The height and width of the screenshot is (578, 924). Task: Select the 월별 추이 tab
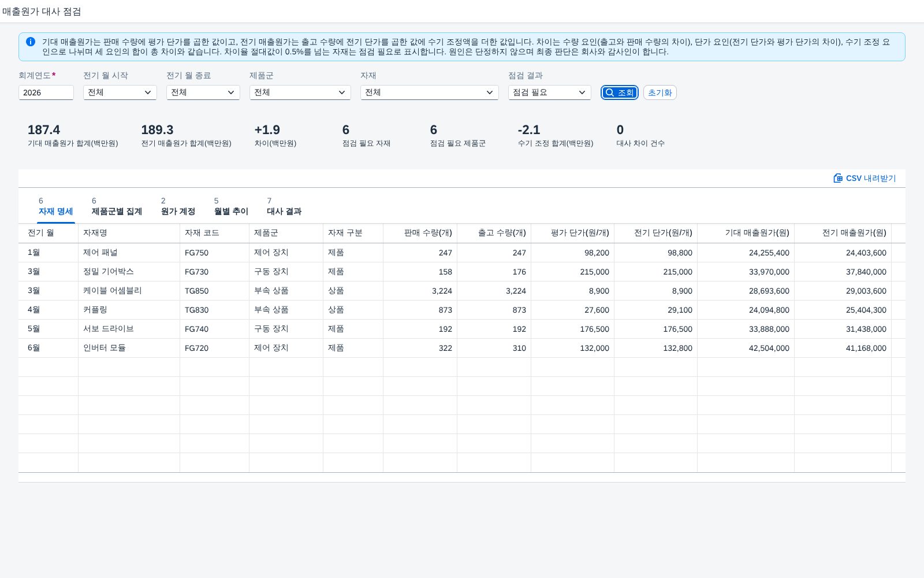point(231,207)
